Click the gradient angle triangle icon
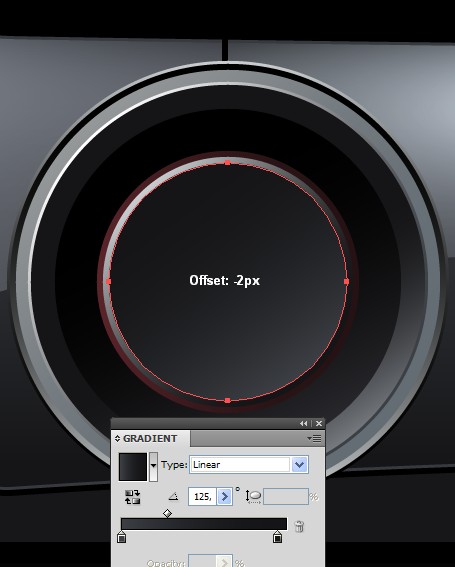Screen dimensions: 455x567 pyautogui.click(x=174, y=496)
